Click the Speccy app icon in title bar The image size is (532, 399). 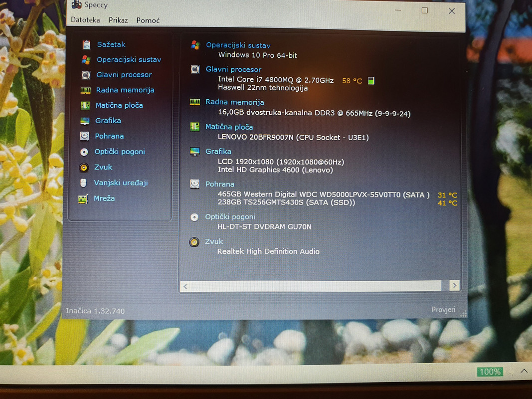pos(77,4)
